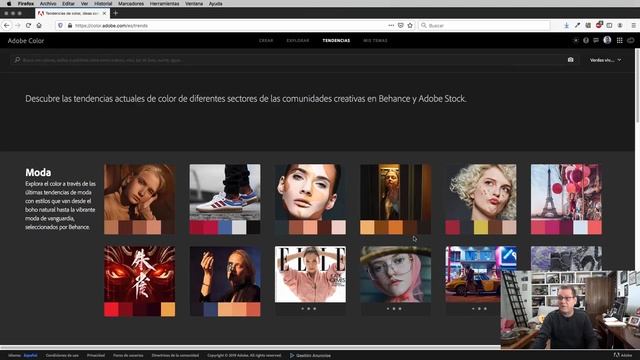Click the camera image search icon
The height and width of the screenshot is (360, 640).
(571, 60)
